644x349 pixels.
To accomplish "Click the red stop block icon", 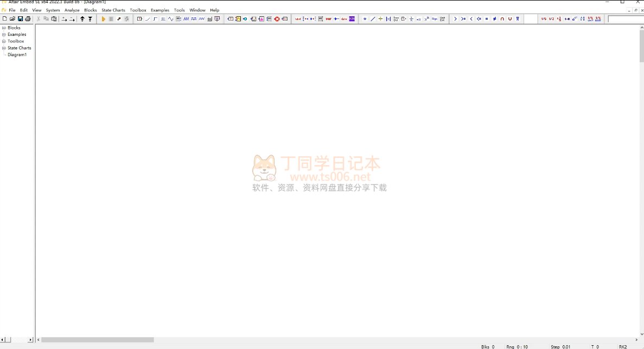I will tap(277, 19).
